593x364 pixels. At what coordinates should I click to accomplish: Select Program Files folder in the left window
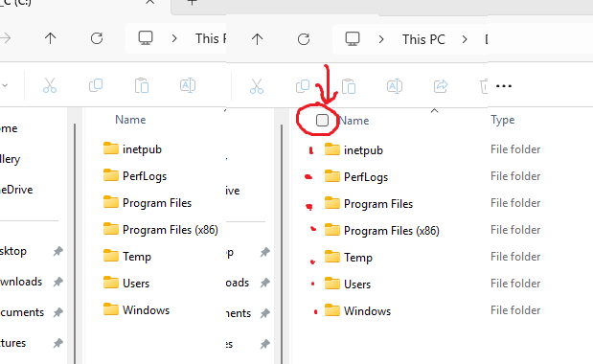[148, 203]
